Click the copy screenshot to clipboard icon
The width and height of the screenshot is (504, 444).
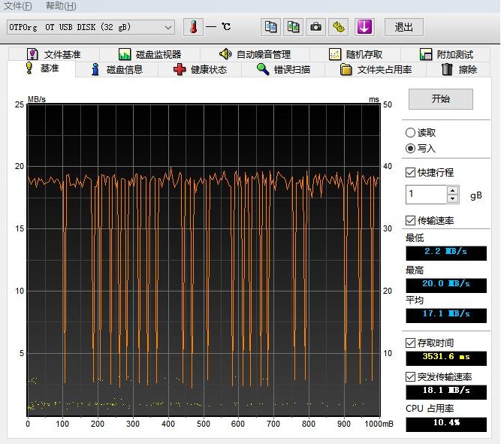click(x=294, y=27)
